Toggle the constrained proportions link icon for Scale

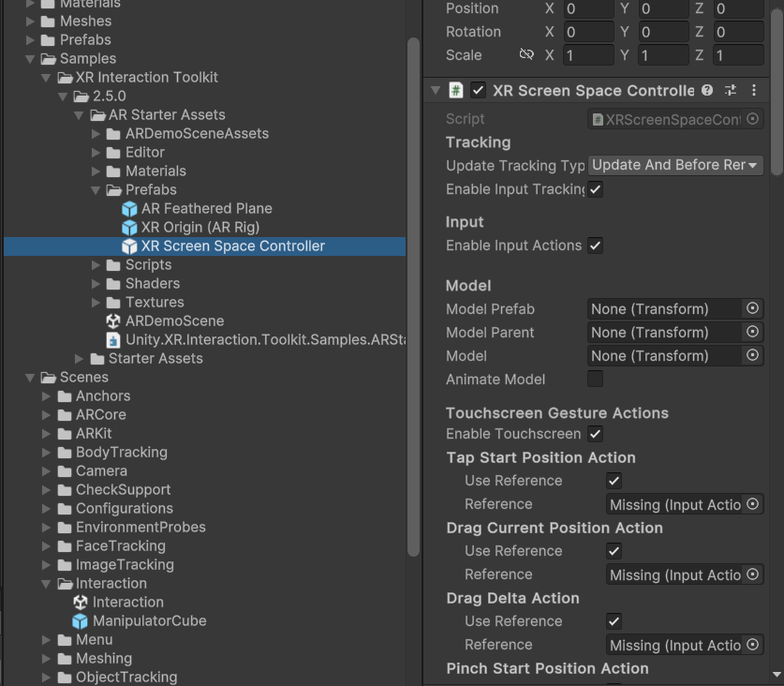coord(526,54)
